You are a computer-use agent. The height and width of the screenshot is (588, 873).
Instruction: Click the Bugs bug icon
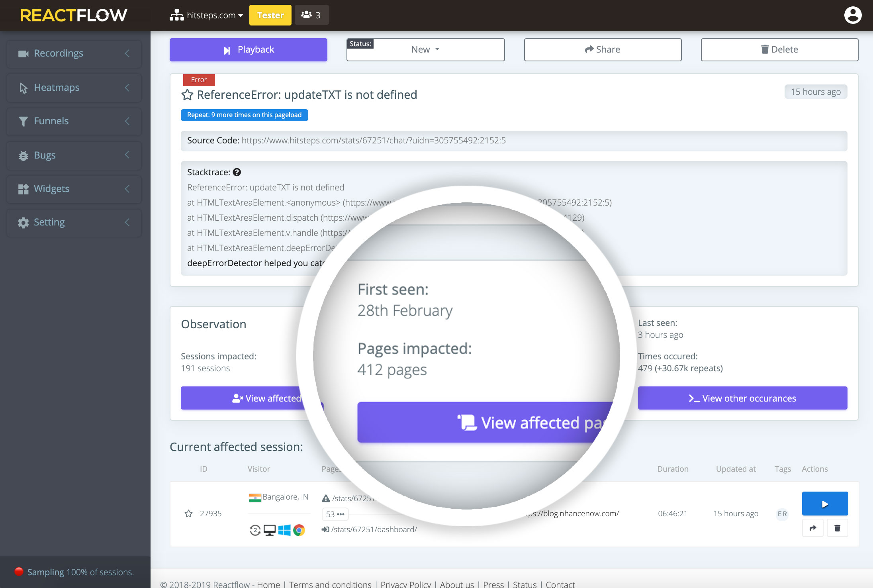23,155
